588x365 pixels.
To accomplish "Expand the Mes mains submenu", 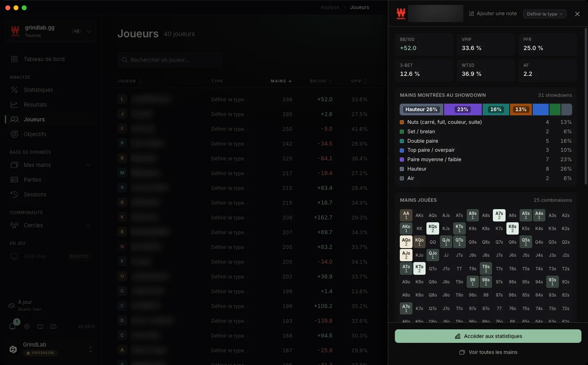I will (x=89, y=165).
